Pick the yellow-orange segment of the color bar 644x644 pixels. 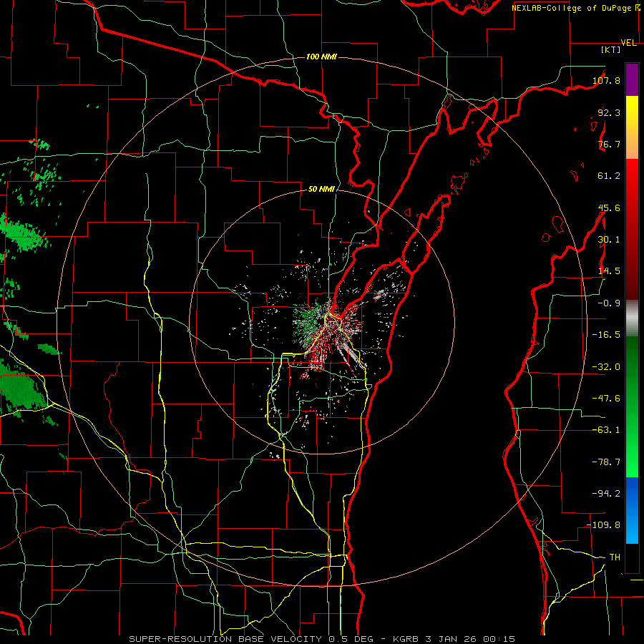tap(632, 127)
